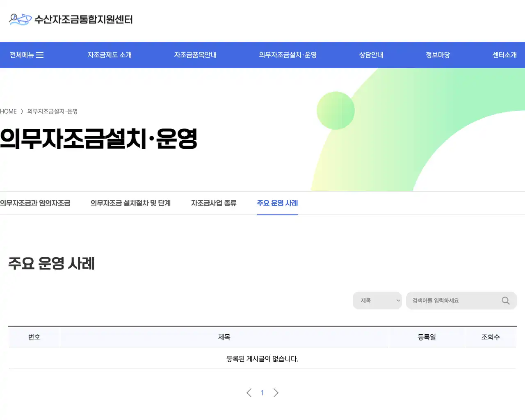Open the 상담안내 menu
525x420 pixels.
pos(370,55)
